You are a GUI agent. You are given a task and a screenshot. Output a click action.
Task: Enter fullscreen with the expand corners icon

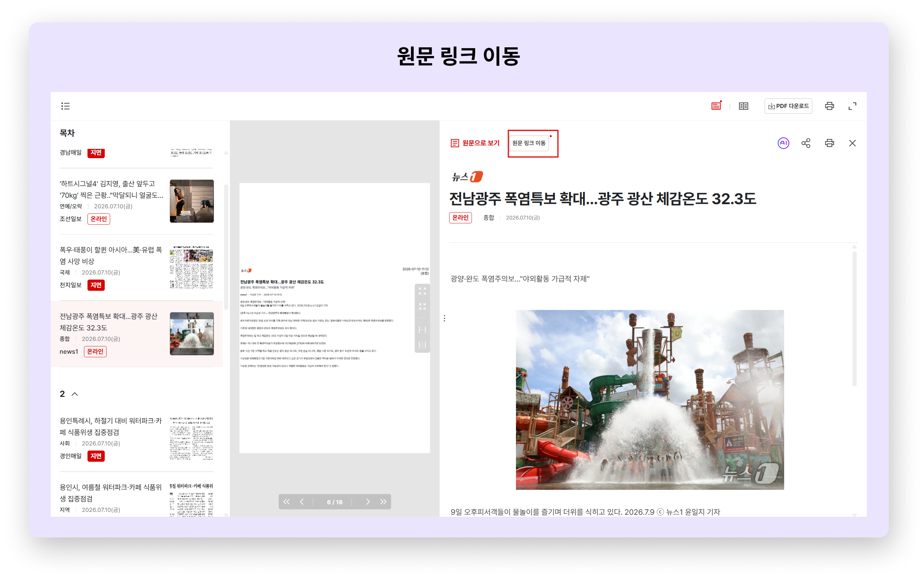point(852,106)
